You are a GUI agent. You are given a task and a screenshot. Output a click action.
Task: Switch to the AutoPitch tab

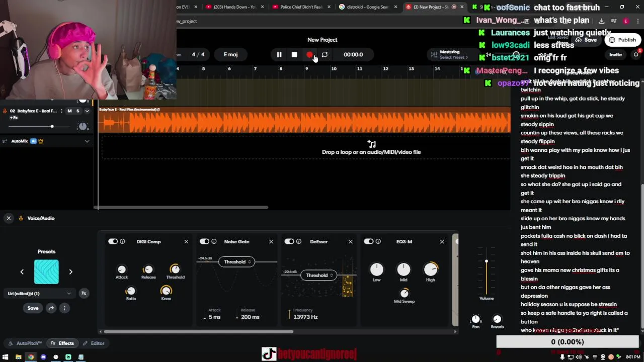click(x=25, y=343)
